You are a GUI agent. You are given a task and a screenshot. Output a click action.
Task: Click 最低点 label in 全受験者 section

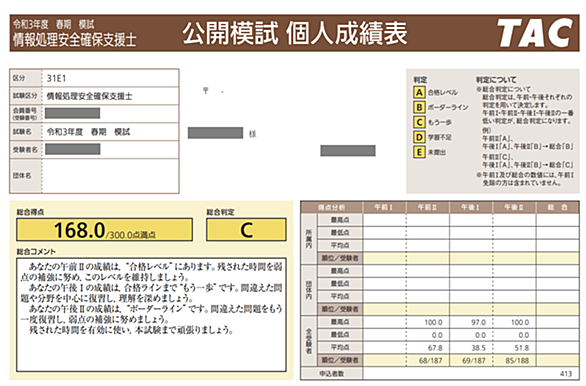[x=340, y=334]
